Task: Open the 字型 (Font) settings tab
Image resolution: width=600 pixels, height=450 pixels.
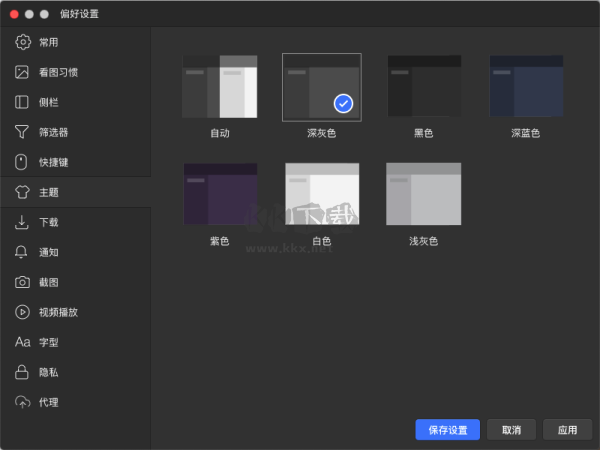Action: pos(49,342)
